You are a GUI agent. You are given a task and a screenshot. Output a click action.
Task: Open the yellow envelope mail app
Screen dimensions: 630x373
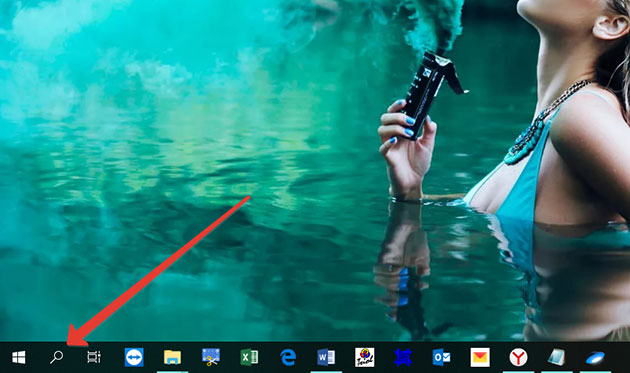click(480, 357)
